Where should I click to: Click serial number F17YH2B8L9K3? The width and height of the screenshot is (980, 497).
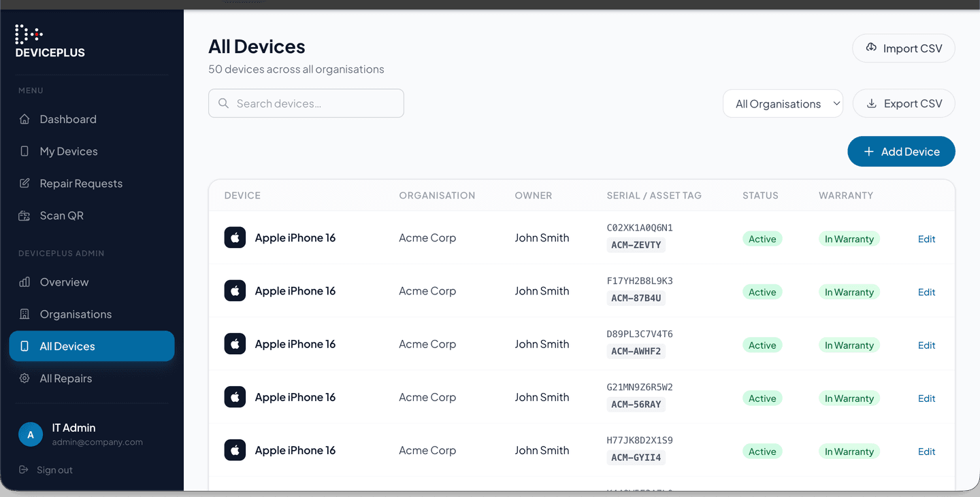pyautogui.click(x=640, y=281)
